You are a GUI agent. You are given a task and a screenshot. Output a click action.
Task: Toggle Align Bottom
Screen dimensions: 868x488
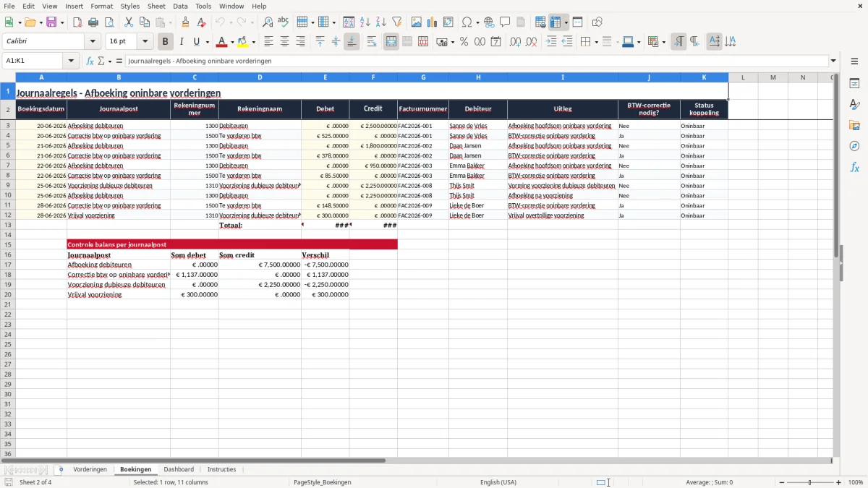[352, 42]
